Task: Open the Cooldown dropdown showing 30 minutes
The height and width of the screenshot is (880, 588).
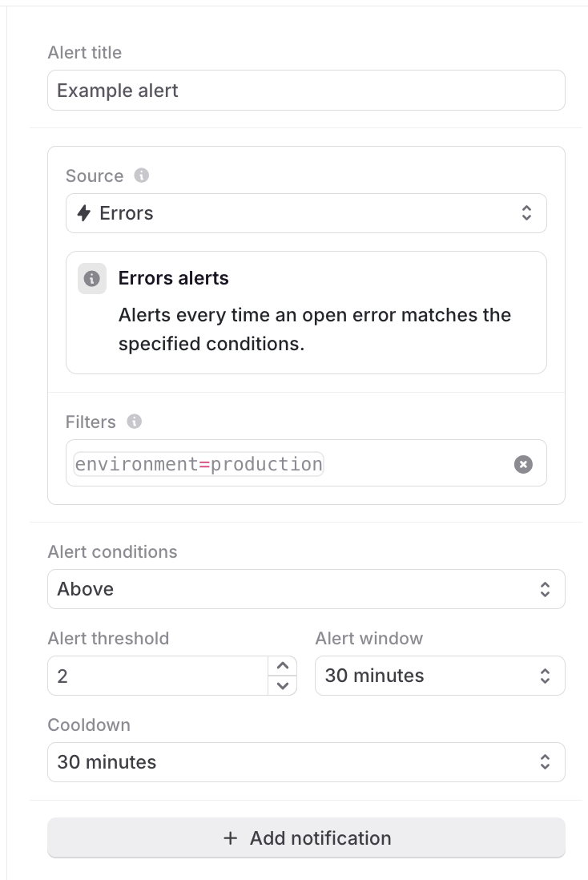Action: [306, 762]
